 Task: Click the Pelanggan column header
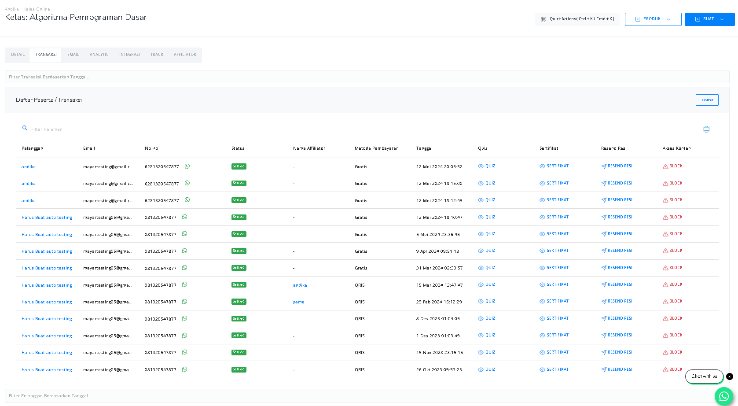click(x=32, y=148)
